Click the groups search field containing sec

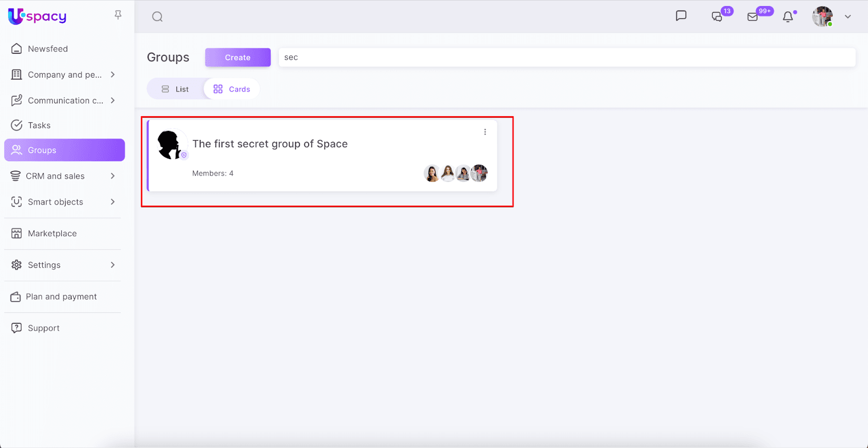[x=567, y=58]
